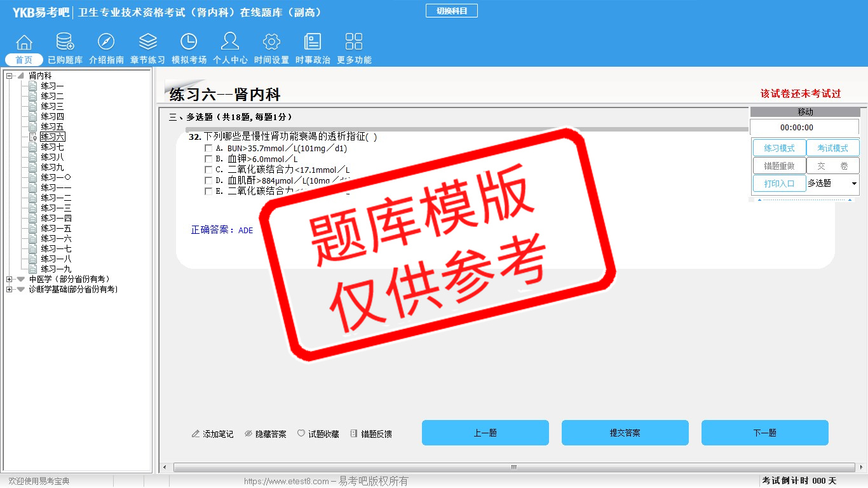Open 更多功能 grid icon
868x488 pixels.
click(354, 43)
